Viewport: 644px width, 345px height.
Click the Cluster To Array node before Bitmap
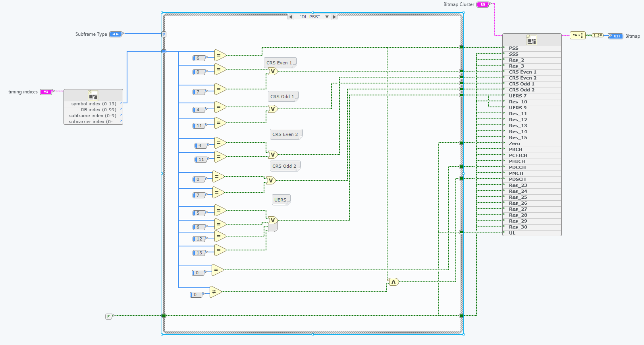pos(577,35)
